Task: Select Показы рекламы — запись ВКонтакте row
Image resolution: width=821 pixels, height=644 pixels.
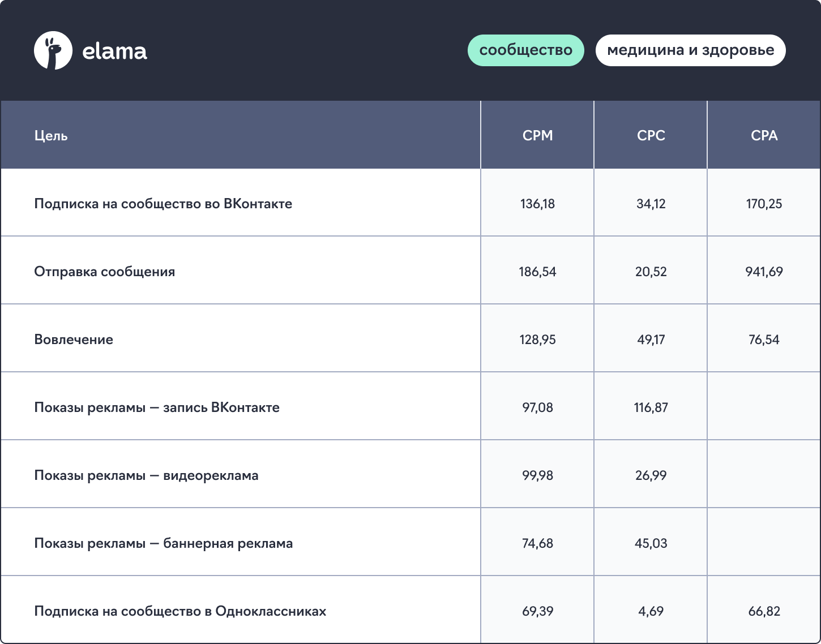Action: (411, 406)
